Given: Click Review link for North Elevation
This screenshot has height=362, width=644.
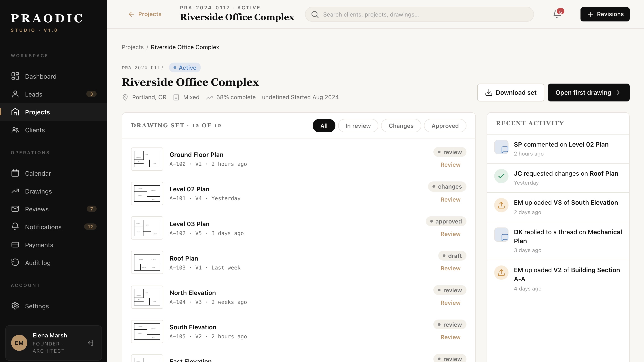Looking at the screenshot, I should [450, 303].
